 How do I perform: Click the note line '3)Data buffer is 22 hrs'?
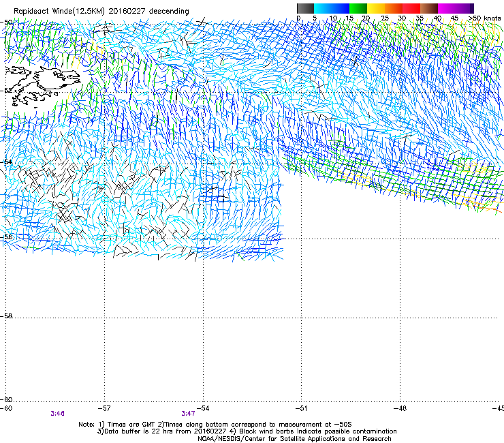click(x=247, y=431)
